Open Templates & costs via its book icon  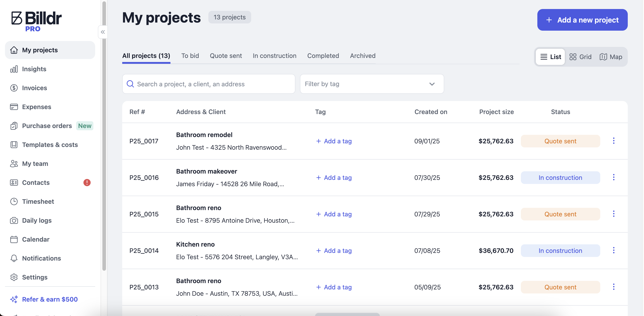[14, 145]
